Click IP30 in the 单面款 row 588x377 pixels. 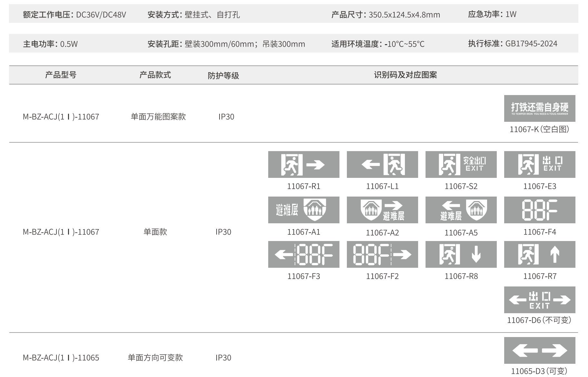pos(223,232)
